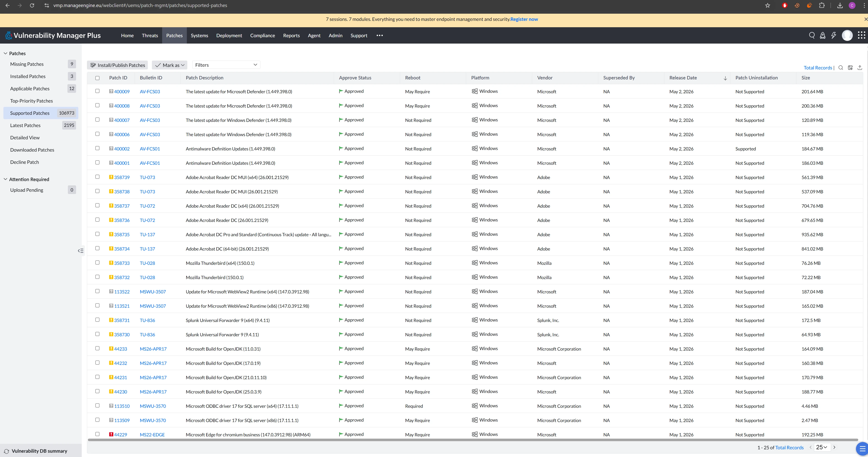Open the three-dots More menu in the navigation
The height and width of the screenshot is (457, 868).
click(x=379, y=35)
